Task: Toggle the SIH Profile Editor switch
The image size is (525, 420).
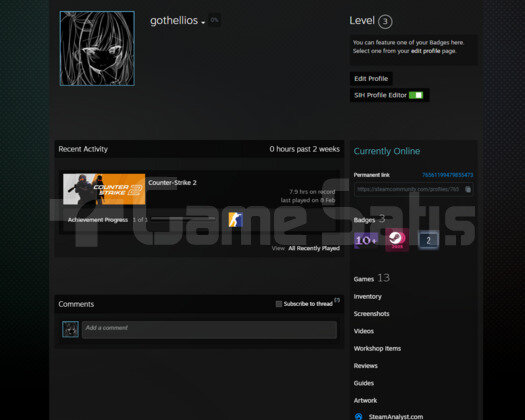Action: pos(416,95)
